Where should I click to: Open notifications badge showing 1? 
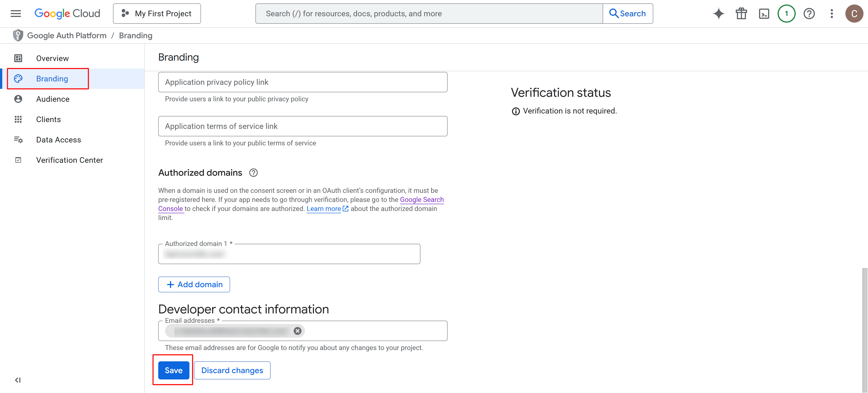pos(786,14)
